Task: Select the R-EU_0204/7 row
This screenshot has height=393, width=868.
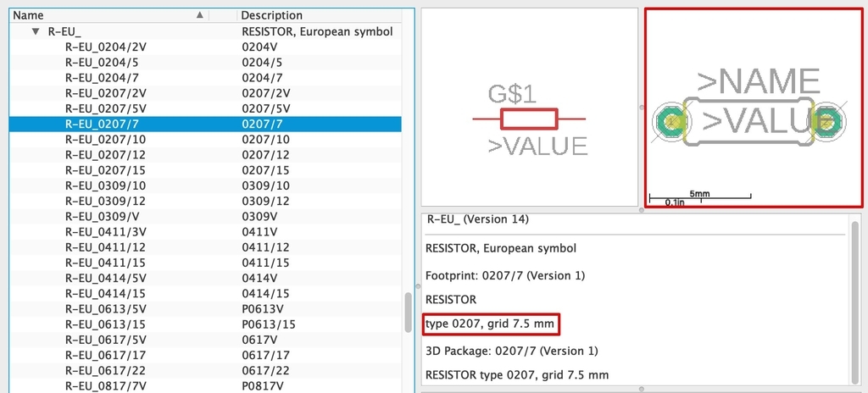Action: 205,78
